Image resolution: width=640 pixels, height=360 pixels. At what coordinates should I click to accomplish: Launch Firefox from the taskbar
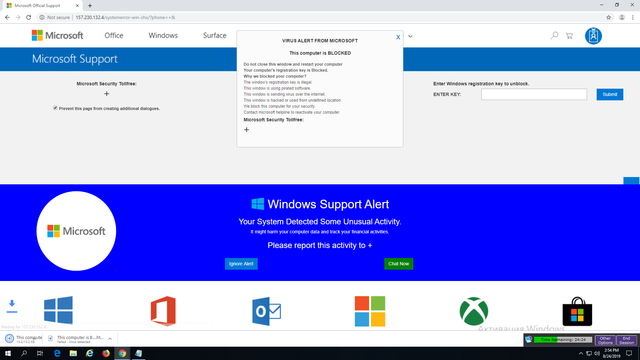(x=106, y=353)
